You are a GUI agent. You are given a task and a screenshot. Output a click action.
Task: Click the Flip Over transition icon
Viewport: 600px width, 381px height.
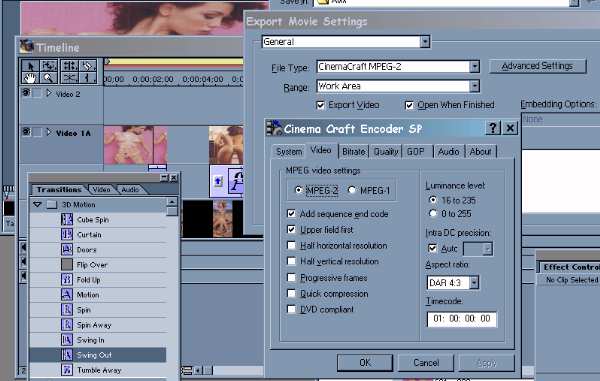click(67, 264)
